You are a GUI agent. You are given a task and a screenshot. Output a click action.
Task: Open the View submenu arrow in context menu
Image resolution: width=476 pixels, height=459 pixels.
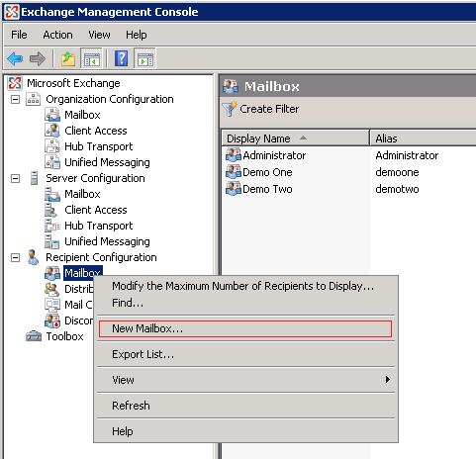pyautogui.click(x=388, y=380)
